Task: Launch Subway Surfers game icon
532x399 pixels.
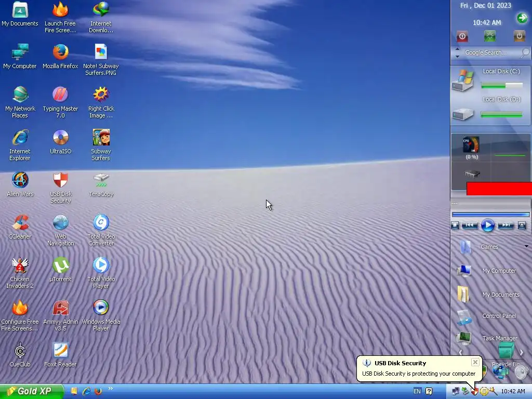Action: coord(101,145)
